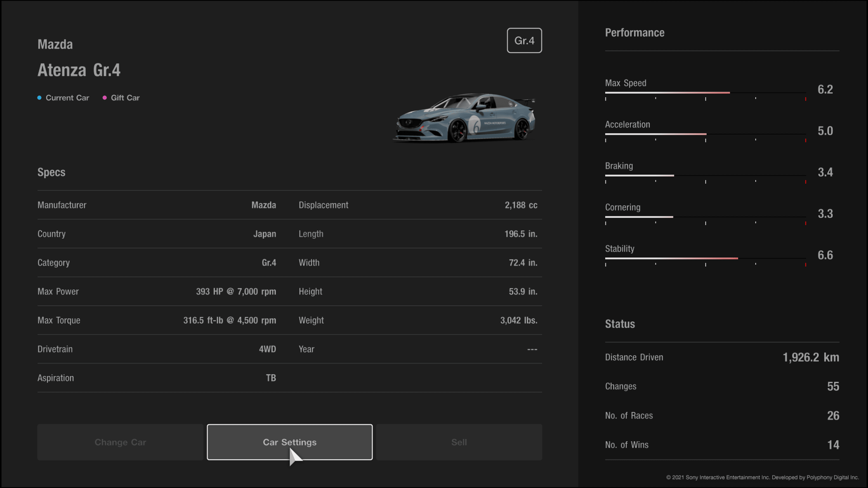The height and width of the screenshot is (488, 868).
Task: Click the Braking value 3.4
Action: tap(825, 172)
